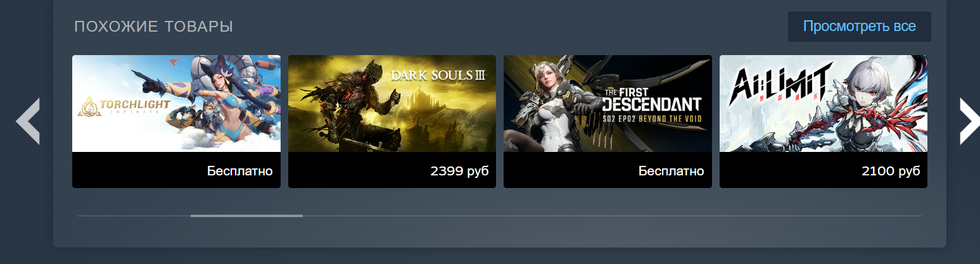980x264 pixels.
Task: Open the Dark Souls III game card
Action: click(392, 122)
